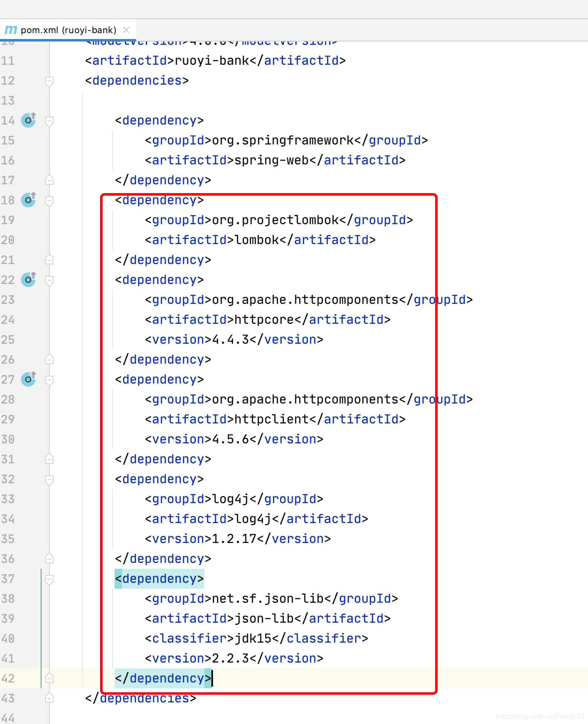Click the version value 4.4.3
Viewport: 588px width, 724px height.
[x=230, y=340]
